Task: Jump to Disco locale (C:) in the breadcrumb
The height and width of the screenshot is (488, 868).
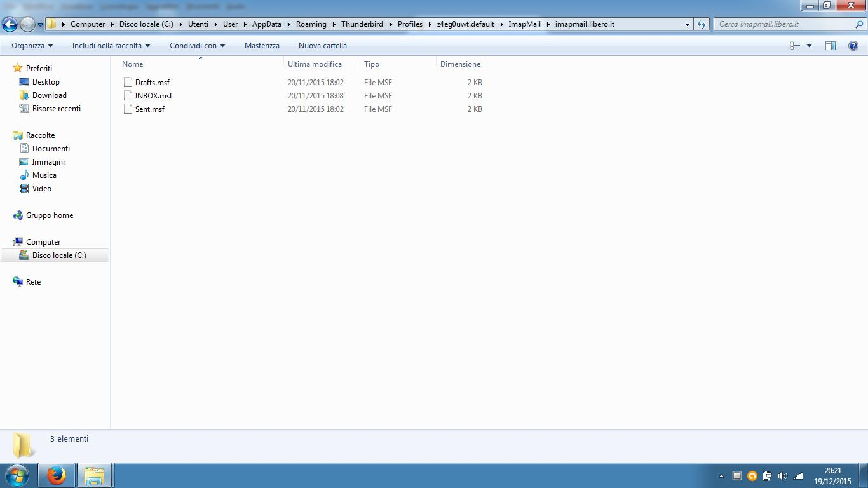Action: [146, 24]
